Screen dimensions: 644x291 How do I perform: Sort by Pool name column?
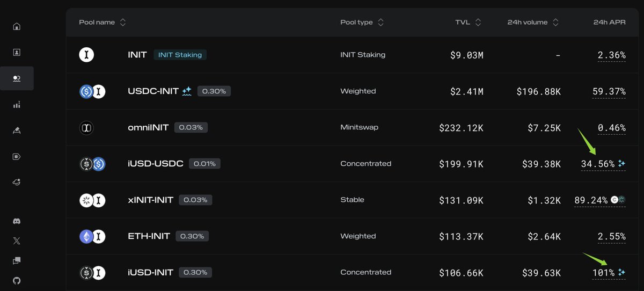click(x=103, y=23)
